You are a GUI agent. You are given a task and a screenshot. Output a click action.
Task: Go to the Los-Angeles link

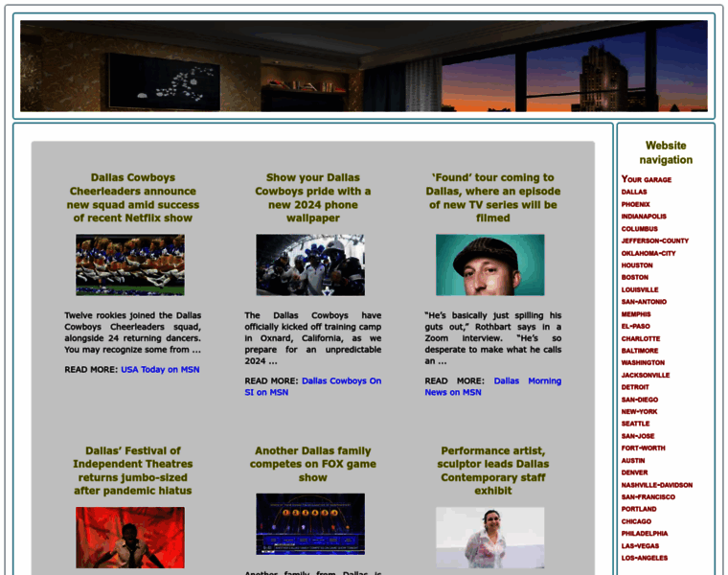(x=645, y=559)
